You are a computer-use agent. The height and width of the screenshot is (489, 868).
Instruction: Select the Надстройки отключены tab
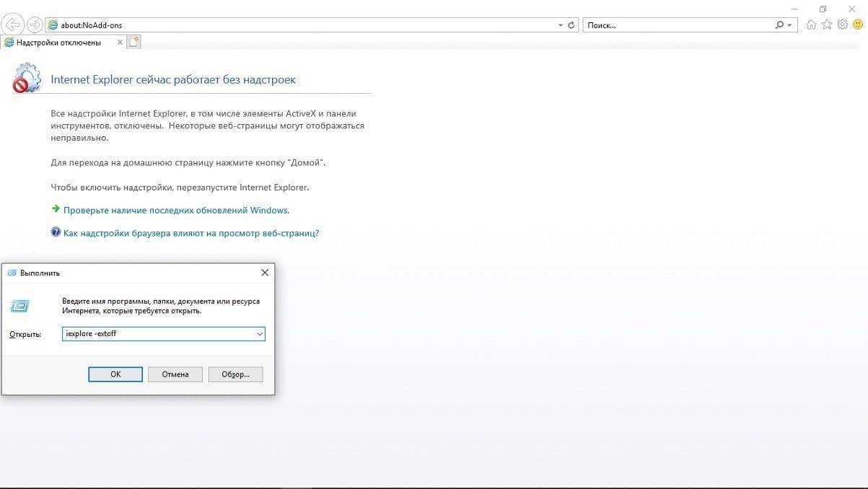[x=58, y=43]
